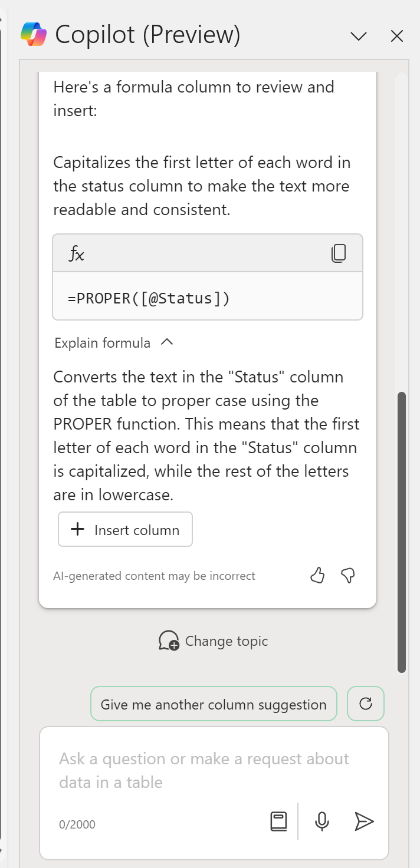Focus the 'Ask a question' input box
Image resolution: width=420 pixels, height=868 pixels.
[x=212, y=770]
